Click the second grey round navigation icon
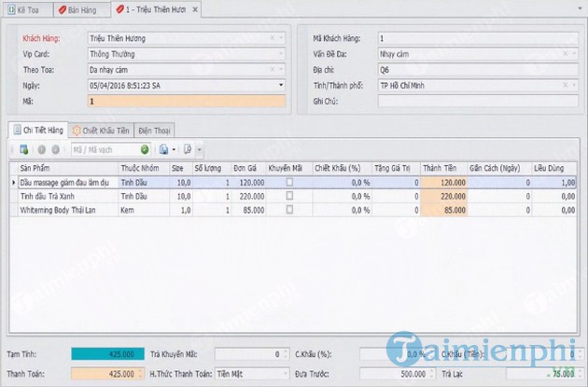This screenshot has height=387, width=588. click(55, 149)
